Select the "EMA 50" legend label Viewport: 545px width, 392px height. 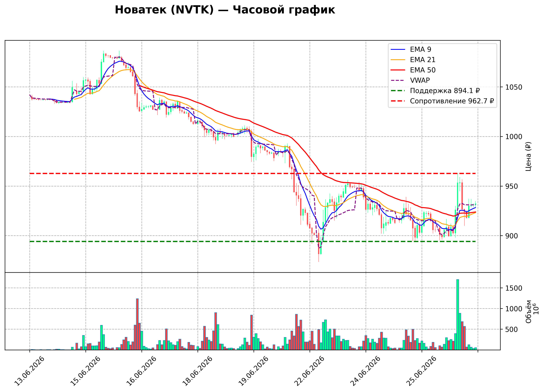(x=423, y=70)
